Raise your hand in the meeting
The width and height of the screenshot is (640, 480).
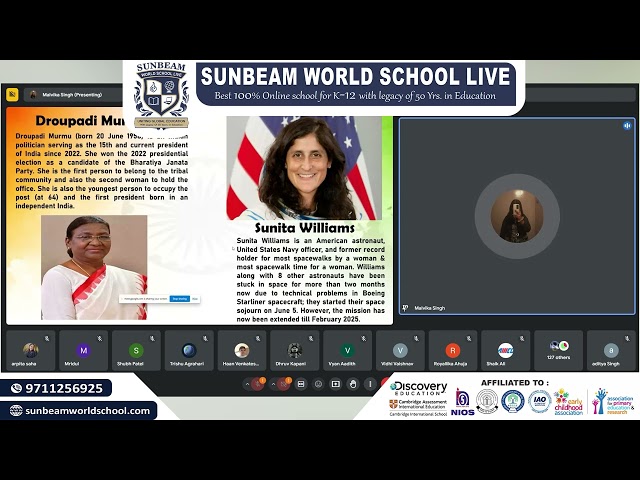tap(353, 384)
